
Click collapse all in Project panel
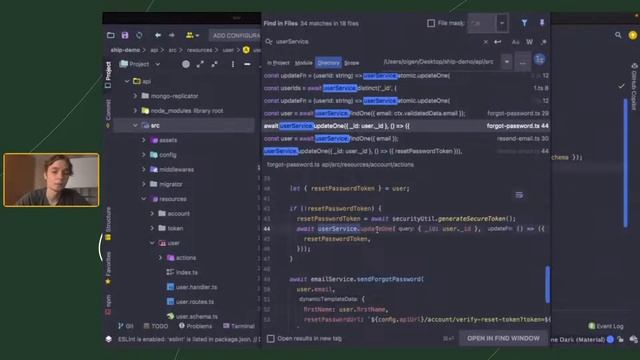pos(214,64)
